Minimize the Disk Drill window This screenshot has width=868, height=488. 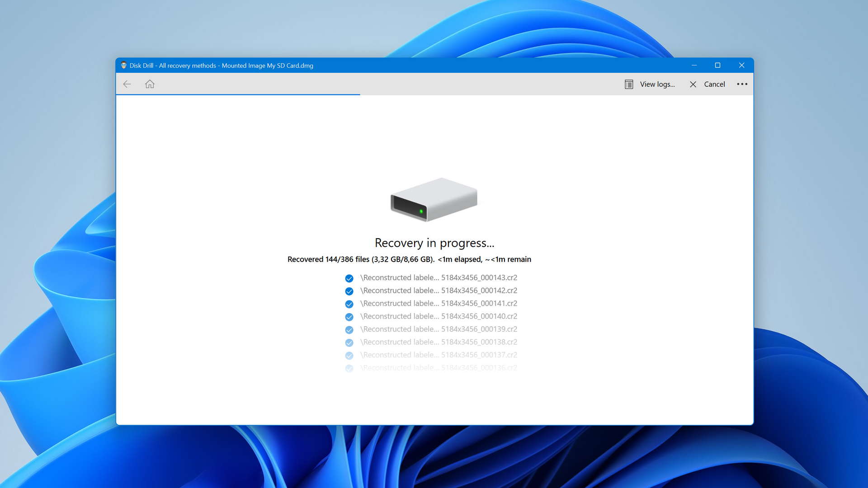point(694,66)
